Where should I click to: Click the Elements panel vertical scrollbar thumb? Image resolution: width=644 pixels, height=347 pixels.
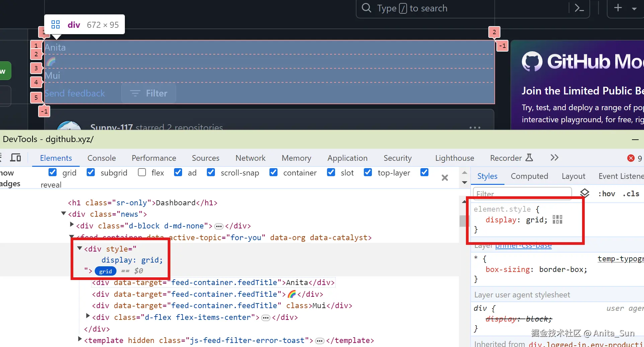(463, 221)
